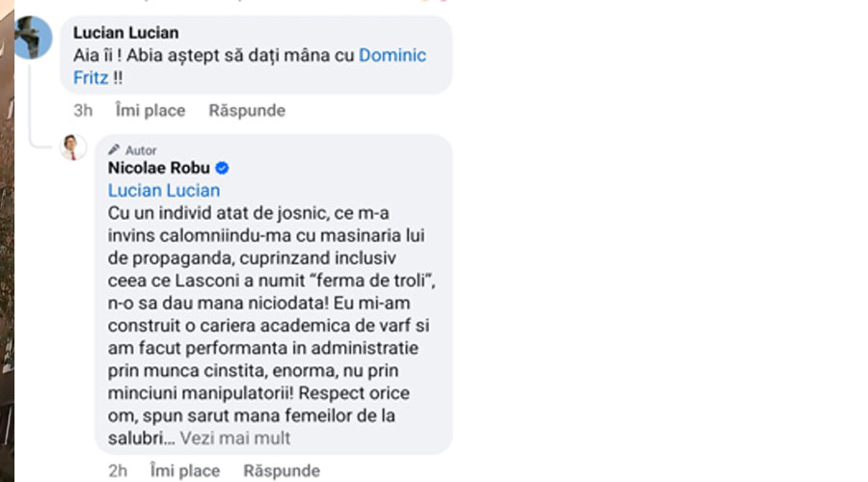Open the bold Lucian Lucian commenter name
The image size is (868, 482).
pos(125,33)
